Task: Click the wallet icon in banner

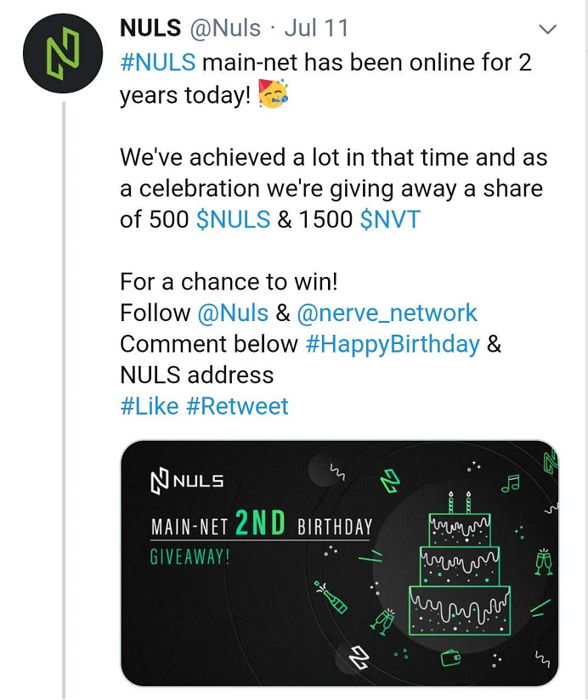Action: coord(450,658)
